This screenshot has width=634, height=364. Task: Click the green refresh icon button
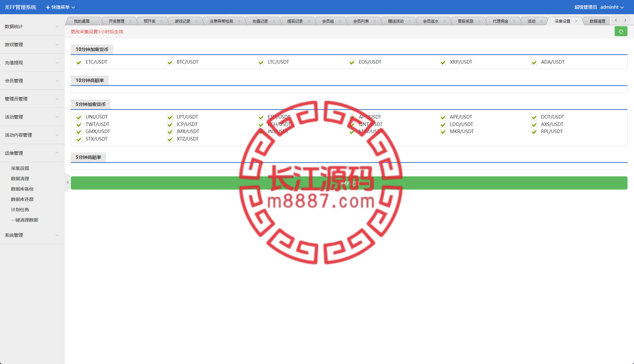621,31
